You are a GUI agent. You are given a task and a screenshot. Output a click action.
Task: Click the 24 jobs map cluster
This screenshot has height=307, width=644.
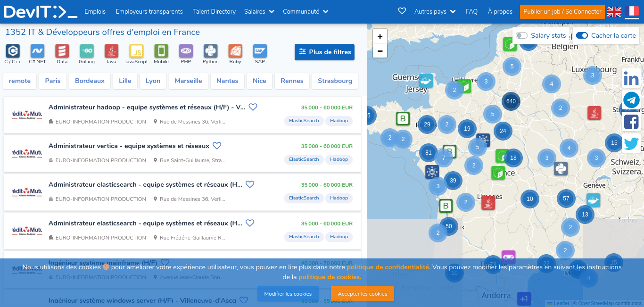(x=503, y=131)
